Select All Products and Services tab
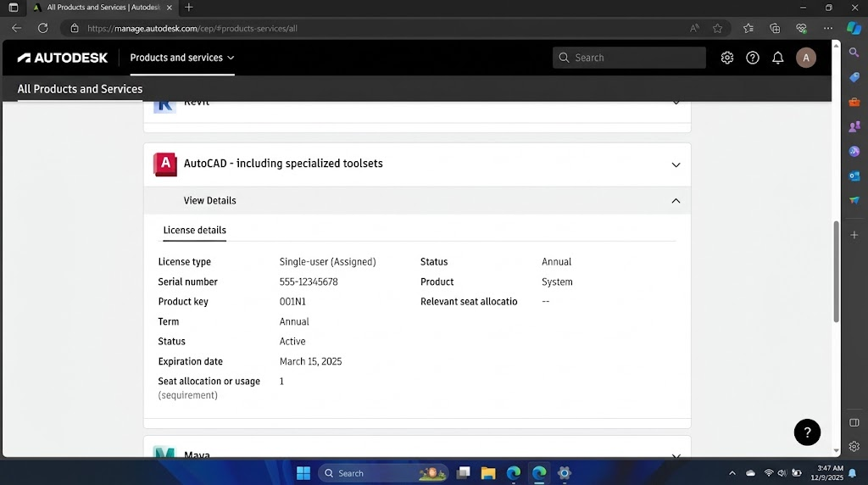This screenshot has width=868, height=485. click(80, 89)
